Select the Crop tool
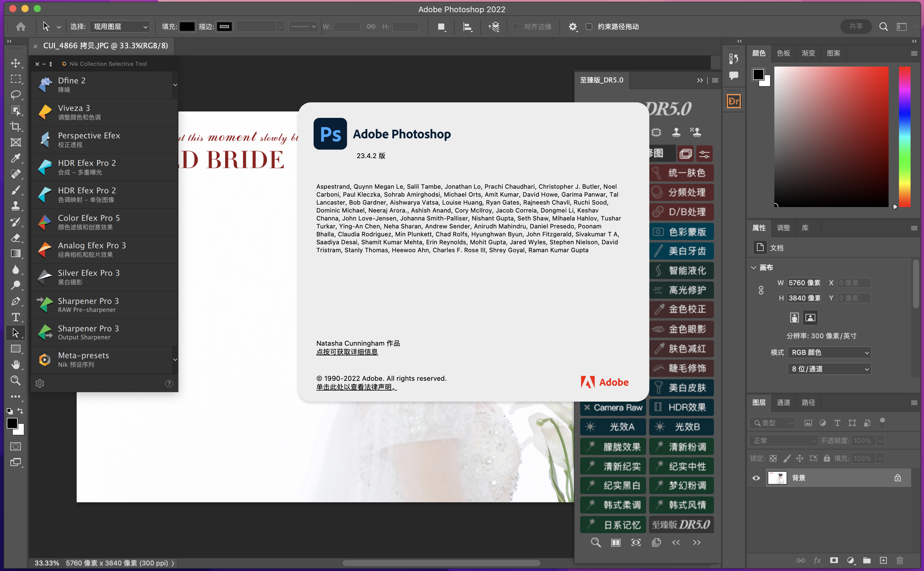This screenshot has width=924, height=571. (16, 126)
